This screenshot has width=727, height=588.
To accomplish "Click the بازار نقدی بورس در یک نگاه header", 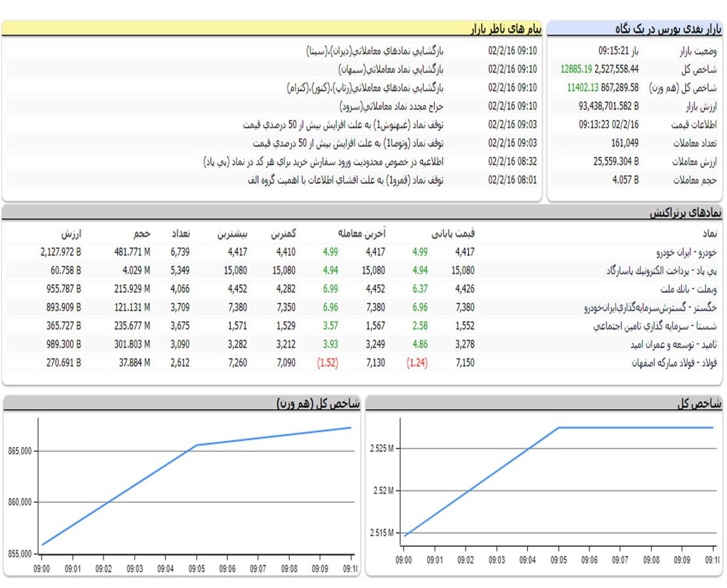I will pyautogui.click(x=668, y=29).
